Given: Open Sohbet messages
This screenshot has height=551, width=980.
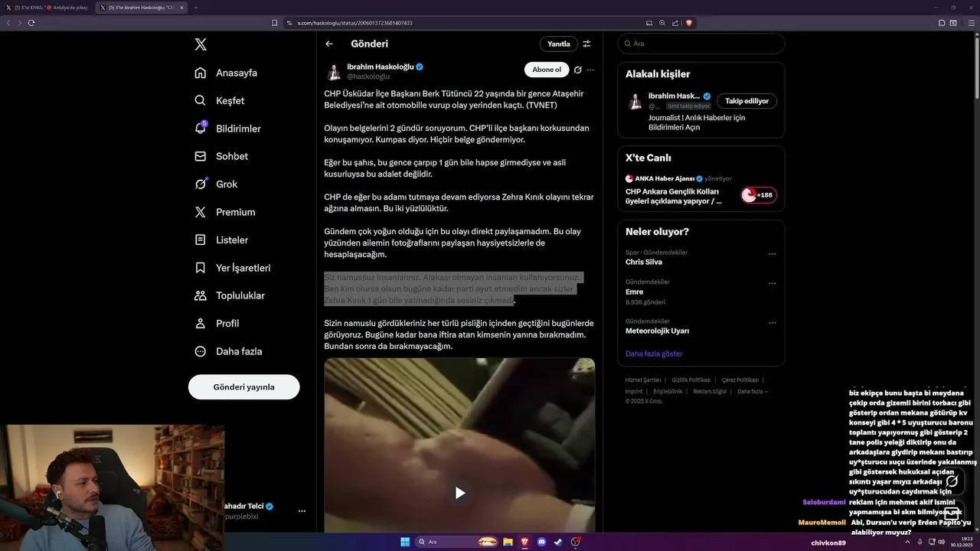Looking at the screenshot, I should pos(221,156).
